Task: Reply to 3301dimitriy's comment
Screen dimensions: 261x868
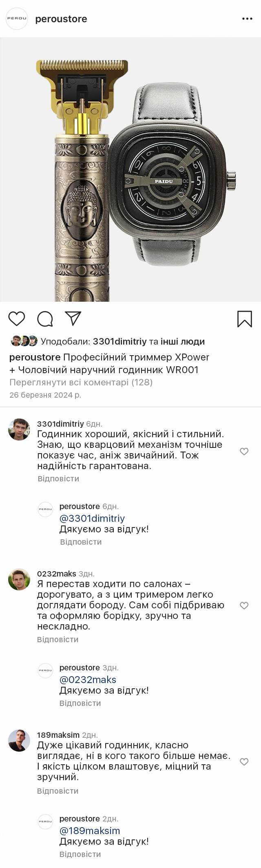Action: (x=58, y=479)
